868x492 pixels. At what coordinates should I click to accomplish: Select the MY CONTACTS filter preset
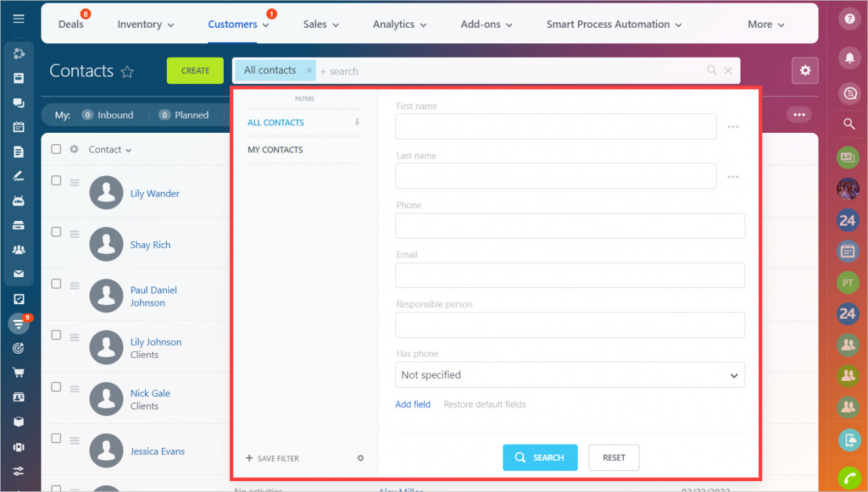[x=275, y=150]
